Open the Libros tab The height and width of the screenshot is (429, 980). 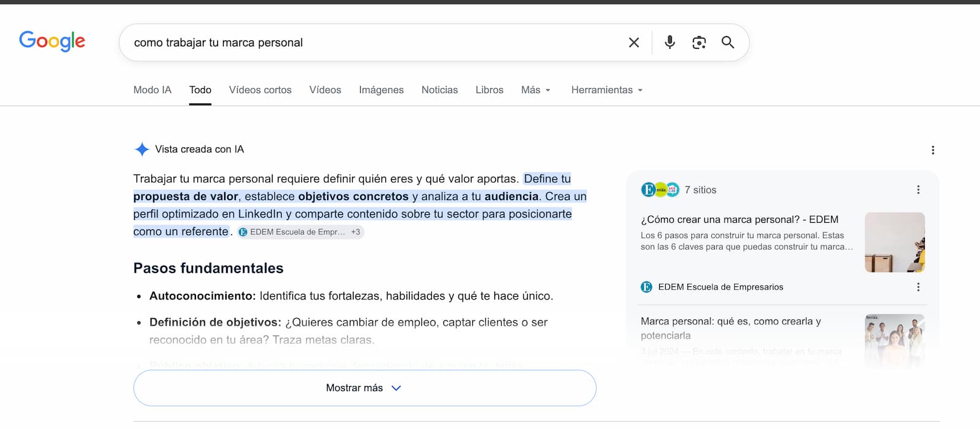click(x=489, y=90)
